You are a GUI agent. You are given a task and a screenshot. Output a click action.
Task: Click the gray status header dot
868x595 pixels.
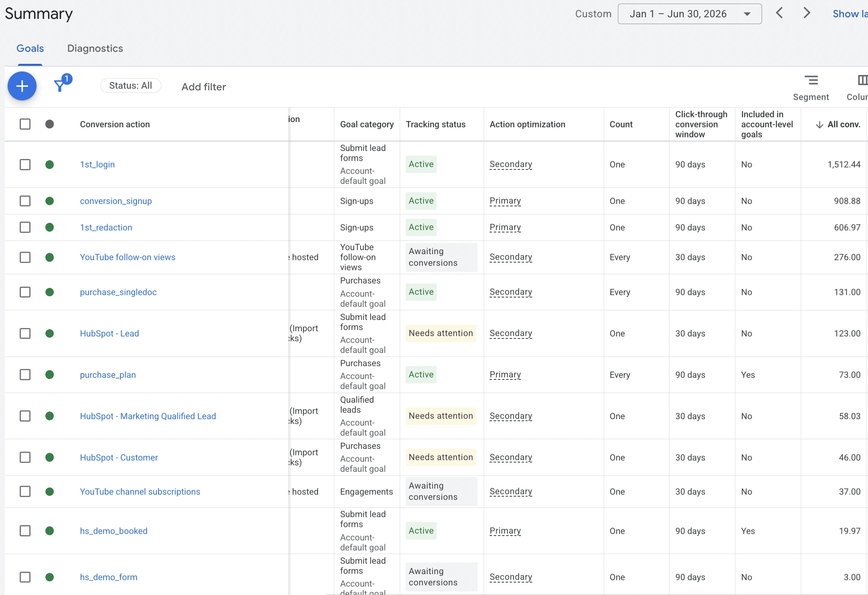coord(50,124)
